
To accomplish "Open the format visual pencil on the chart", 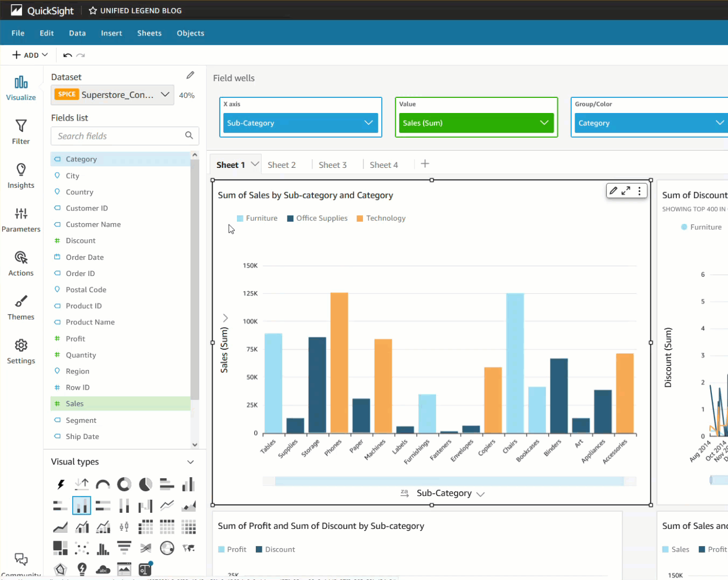I will coord(613,190).
